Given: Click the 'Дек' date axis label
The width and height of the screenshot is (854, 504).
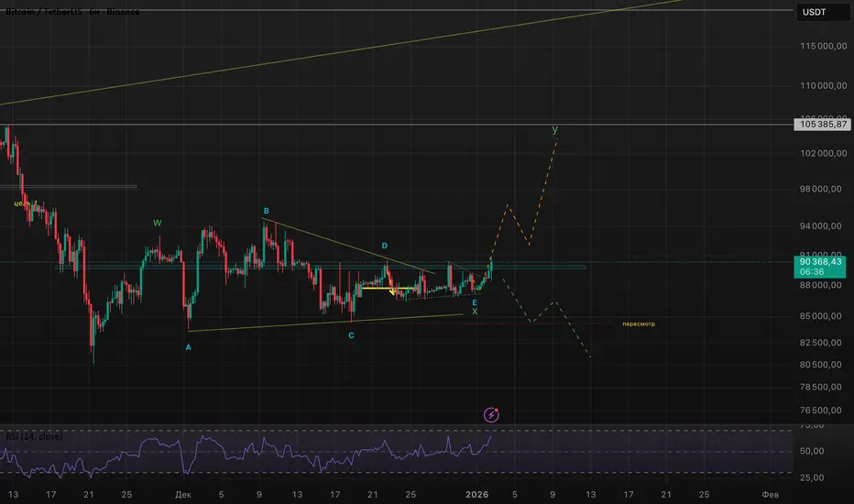Looking at the screenshot, I should pyautogui.click(x=183, y=495).
